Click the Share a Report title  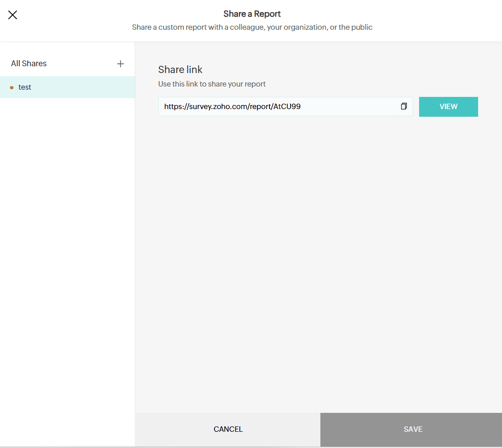(252, 14)
